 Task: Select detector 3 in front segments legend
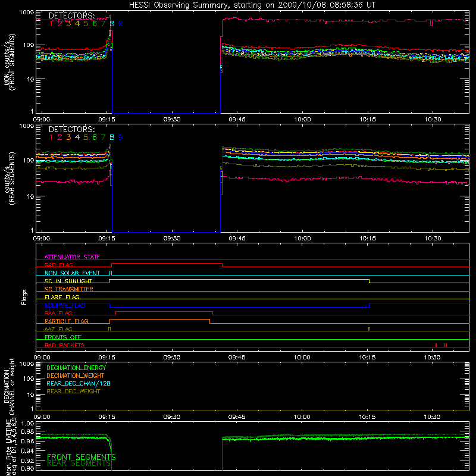(x=68, y=24)
